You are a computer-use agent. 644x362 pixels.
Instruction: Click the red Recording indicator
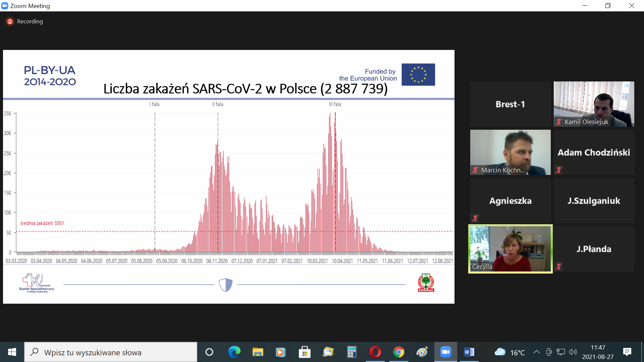click(10, 21)
